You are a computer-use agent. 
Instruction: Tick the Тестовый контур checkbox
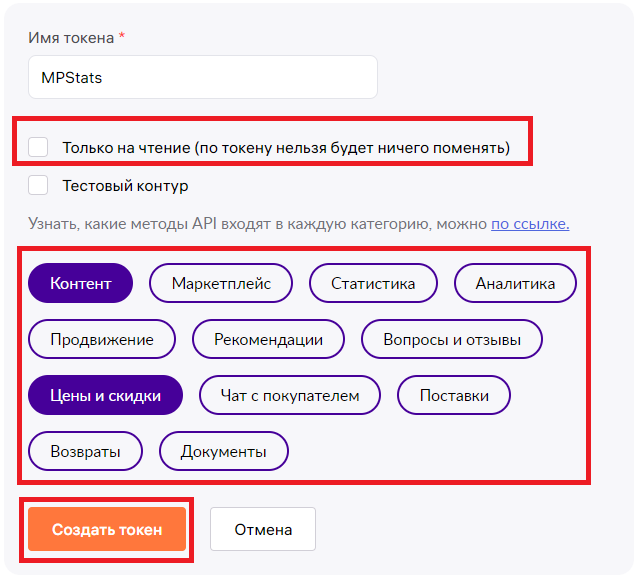[x=38, y=185]
